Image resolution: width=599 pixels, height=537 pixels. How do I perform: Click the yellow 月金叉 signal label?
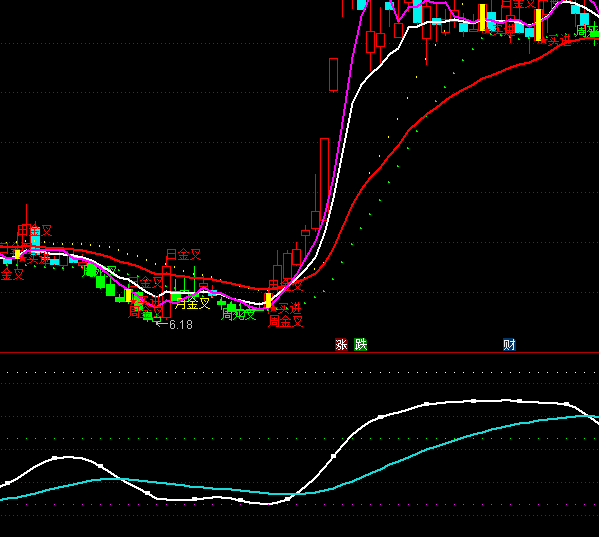(x=193, y=304)
